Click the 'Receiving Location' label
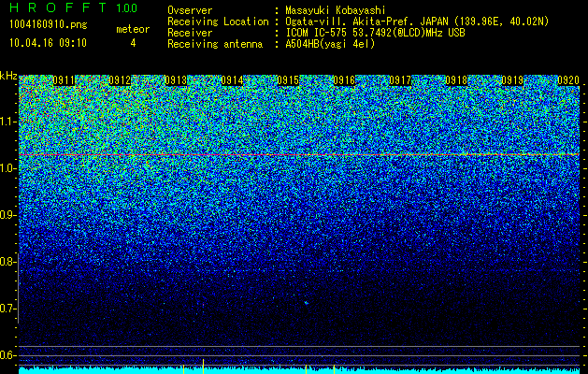Screen dimensions: 588x374 [x=218, y=22]
